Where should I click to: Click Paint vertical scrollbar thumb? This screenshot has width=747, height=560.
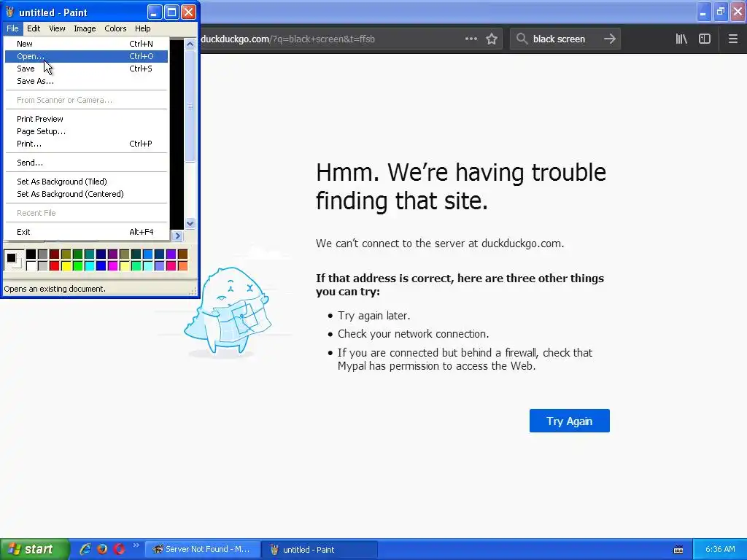tap(190, 106)
